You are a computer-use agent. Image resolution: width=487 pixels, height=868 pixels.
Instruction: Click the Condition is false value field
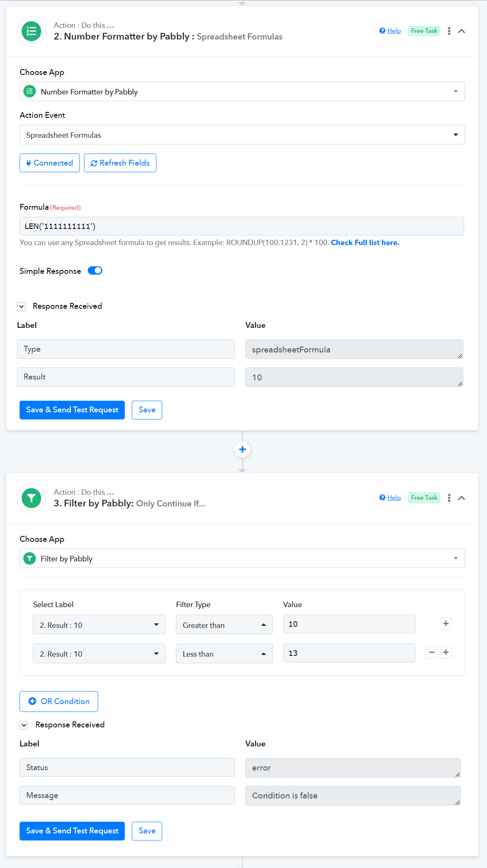coord(353,796)
